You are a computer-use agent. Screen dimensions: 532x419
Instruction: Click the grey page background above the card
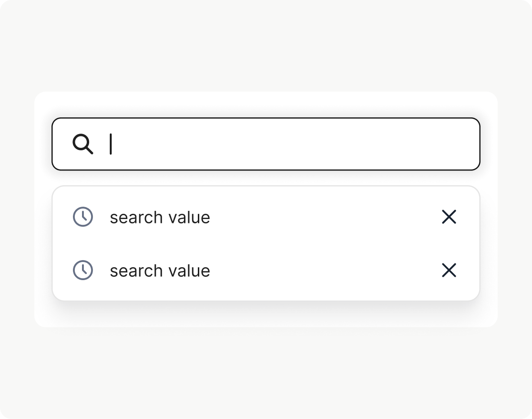tap(266, 48)
